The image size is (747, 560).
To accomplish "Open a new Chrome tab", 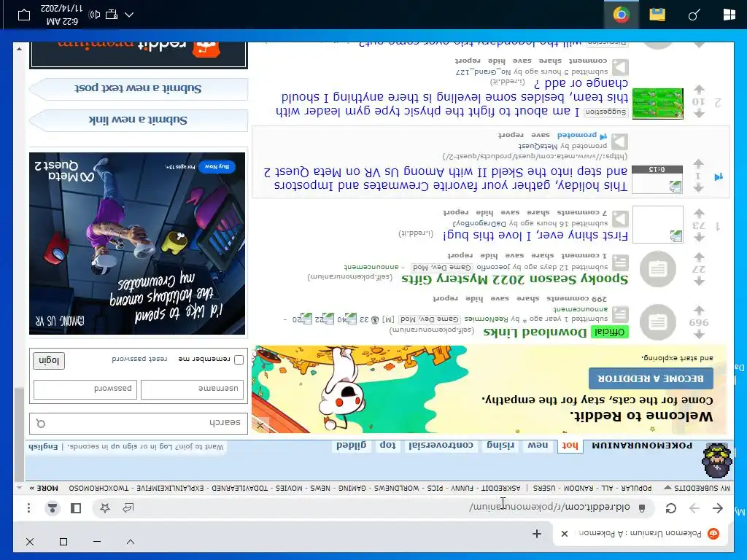I will coord(537,534).
